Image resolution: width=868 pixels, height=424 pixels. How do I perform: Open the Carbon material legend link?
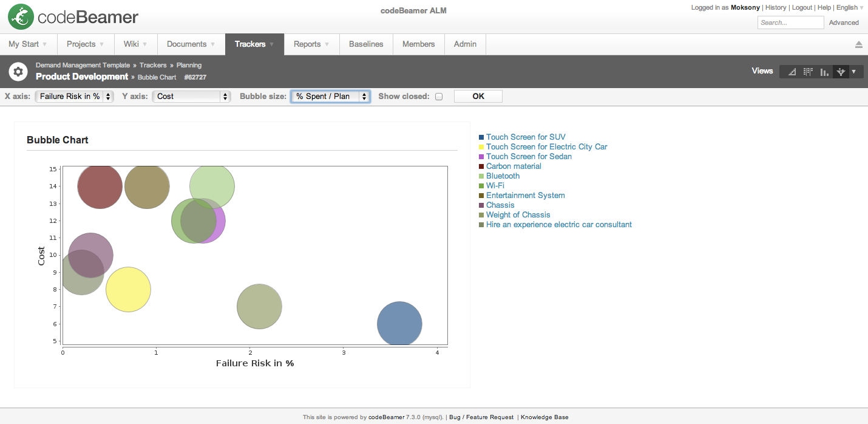pos(514,166)
